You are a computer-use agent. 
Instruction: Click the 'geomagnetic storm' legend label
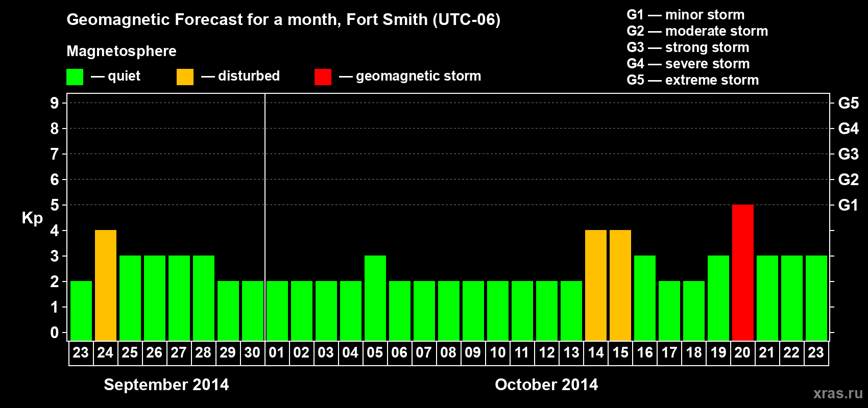(418, 76)
